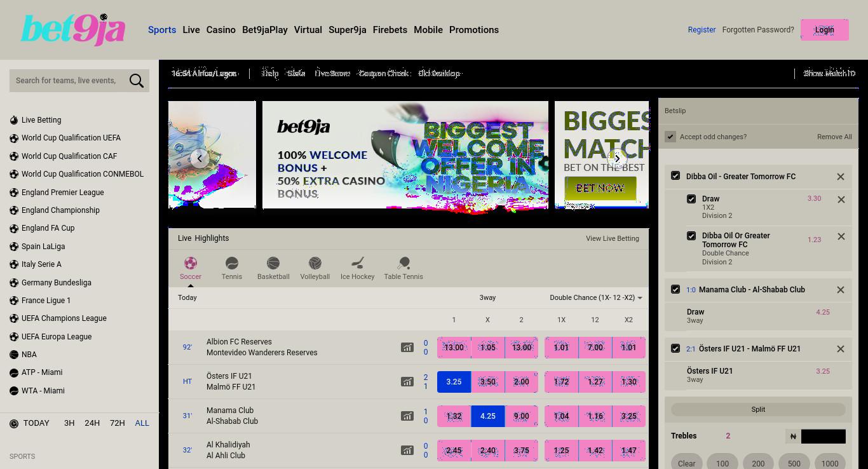This screenshot has width=868, height=469.
Task: Open UEFA Champions League in sidebar
Action: (x=64, y=318)
